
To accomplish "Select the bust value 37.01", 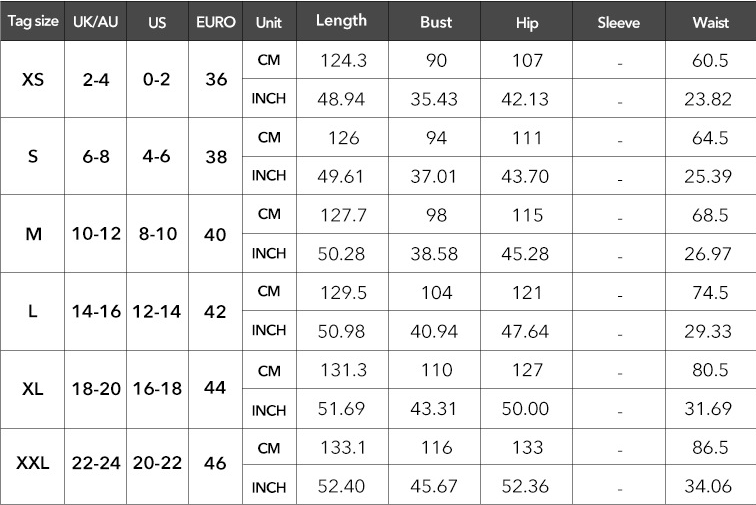I will (433, 176).
